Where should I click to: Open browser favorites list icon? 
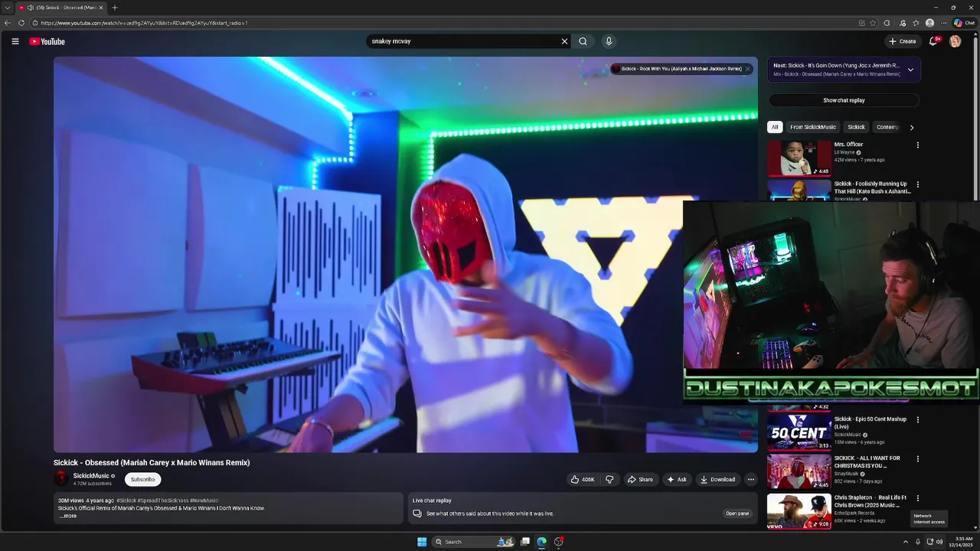coord(916,23)
